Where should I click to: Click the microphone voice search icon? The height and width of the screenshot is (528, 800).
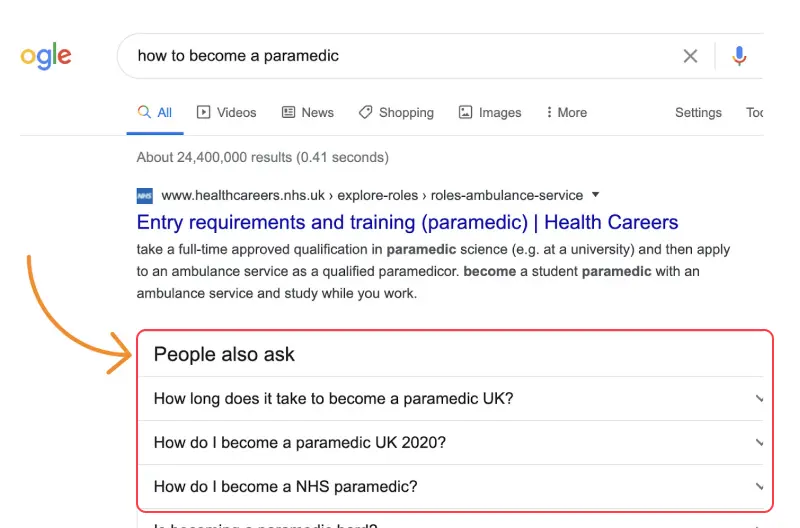coord(739,56)
